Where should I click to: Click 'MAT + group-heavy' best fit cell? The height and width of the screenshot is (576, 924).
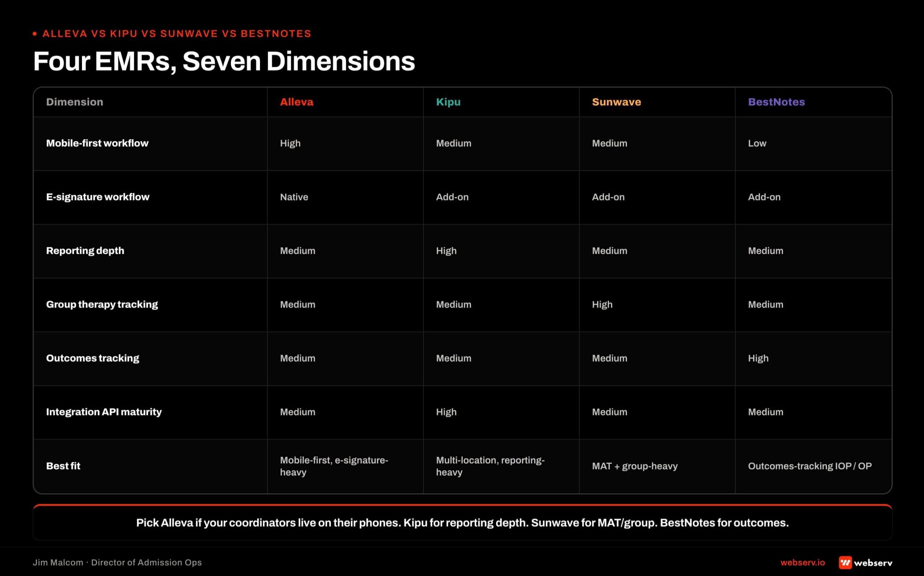635,466
